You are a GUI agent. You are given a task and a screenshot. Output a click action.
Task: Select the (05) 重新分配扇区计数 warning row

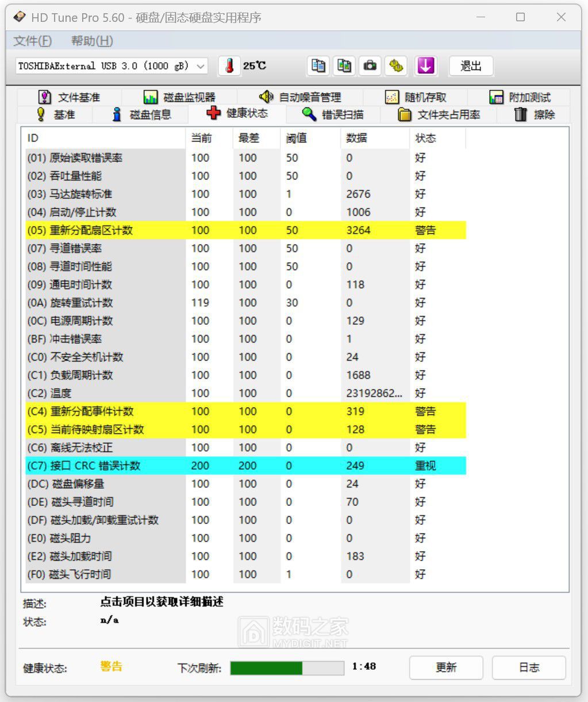245,230
